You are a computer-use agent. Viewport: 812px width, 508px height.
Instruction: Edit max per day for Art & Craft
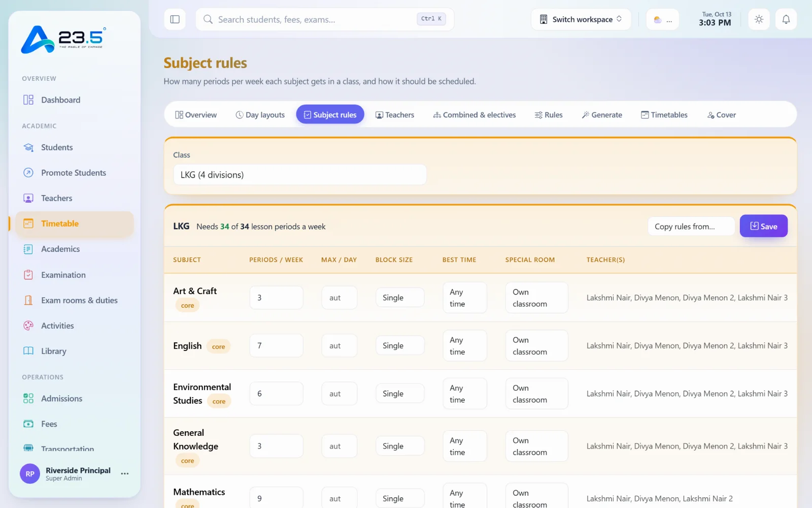pos(340,298)
